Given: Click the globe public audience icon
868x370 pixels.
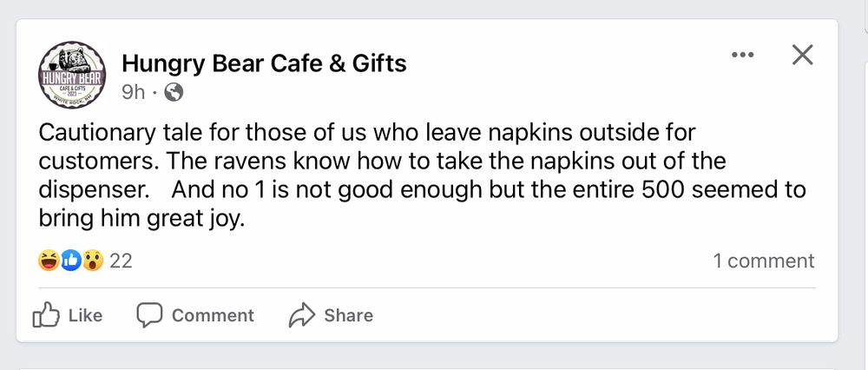Looking at the screenshot, I should click(174, 92).
